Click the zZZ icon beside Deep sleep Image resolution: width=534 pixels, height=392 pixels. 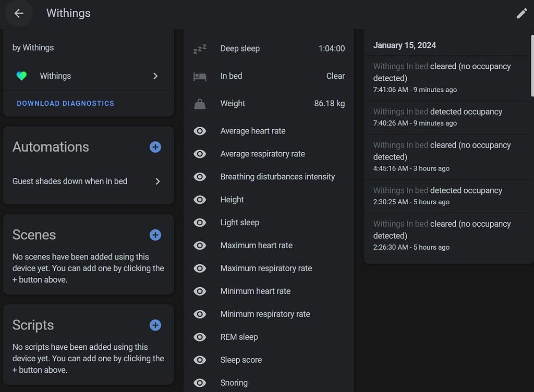(x=200, y=48)
